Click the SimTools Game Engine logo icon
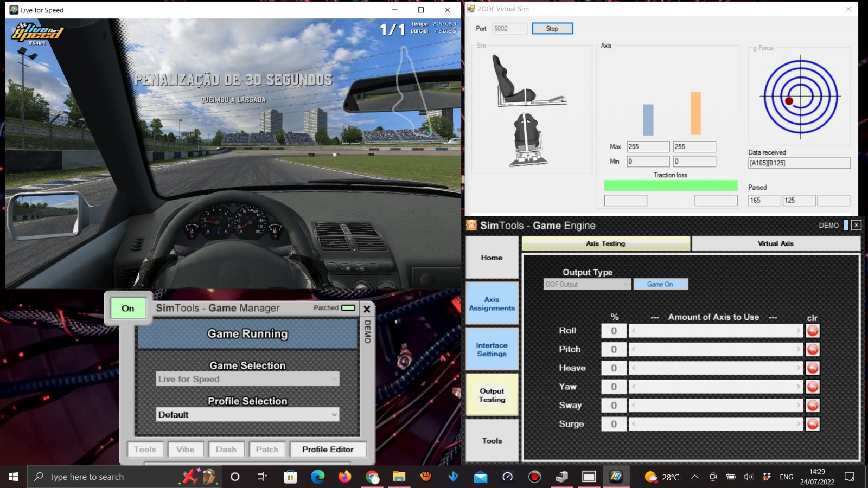868x488 pixels. (471, 225)
